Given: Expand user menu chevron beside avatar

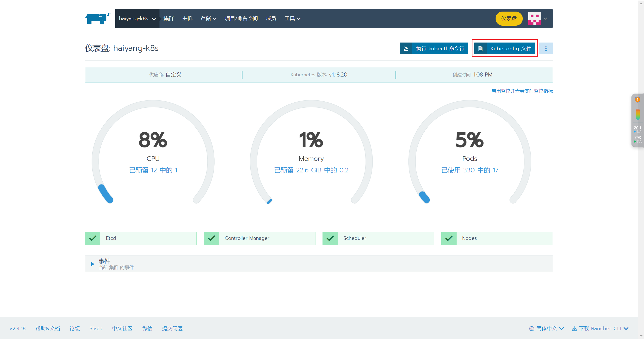Looking at the screenshot, I should [x=545, y=19].
